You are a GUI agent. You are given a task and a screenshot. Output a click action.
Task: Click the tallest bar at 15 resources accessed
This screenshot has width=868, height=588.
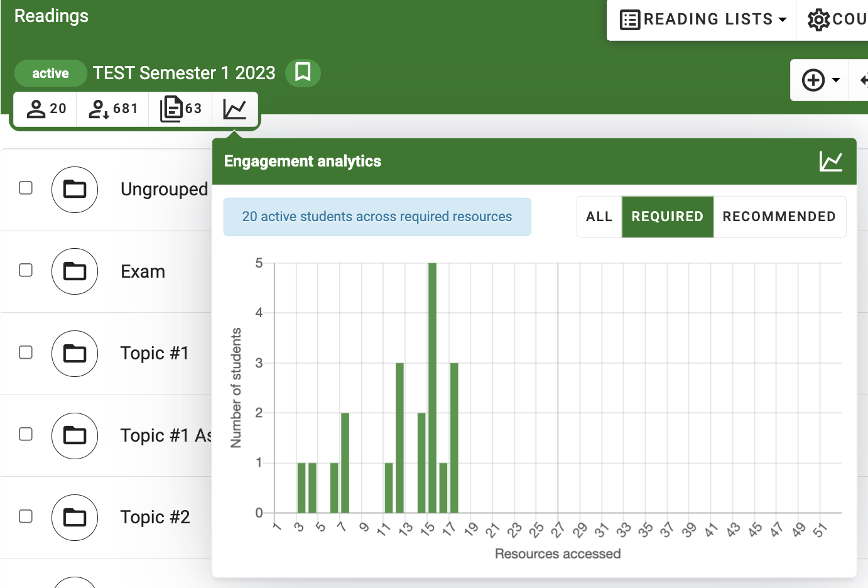coord(432,386)
